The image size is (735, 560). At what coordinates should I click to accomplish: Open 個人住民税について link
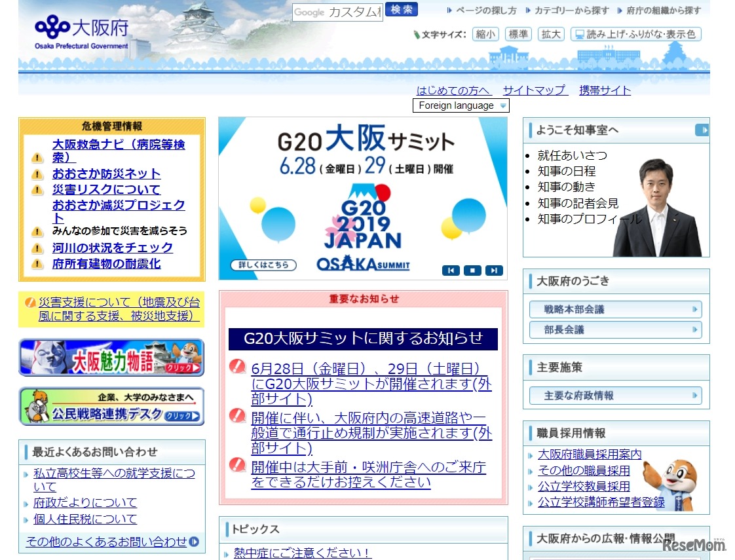click(x=85, y=519)
